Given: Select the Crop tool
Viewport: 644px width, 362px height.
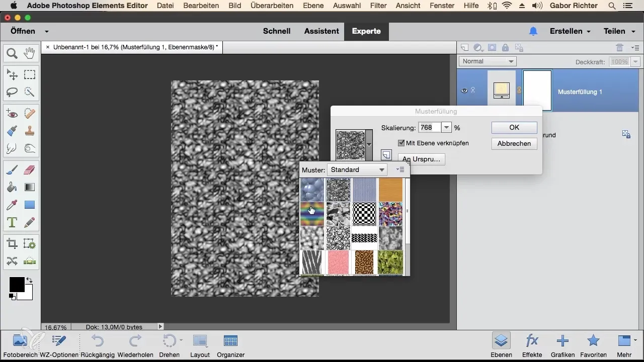Looking at the screenshot, I should coord(12,244).
